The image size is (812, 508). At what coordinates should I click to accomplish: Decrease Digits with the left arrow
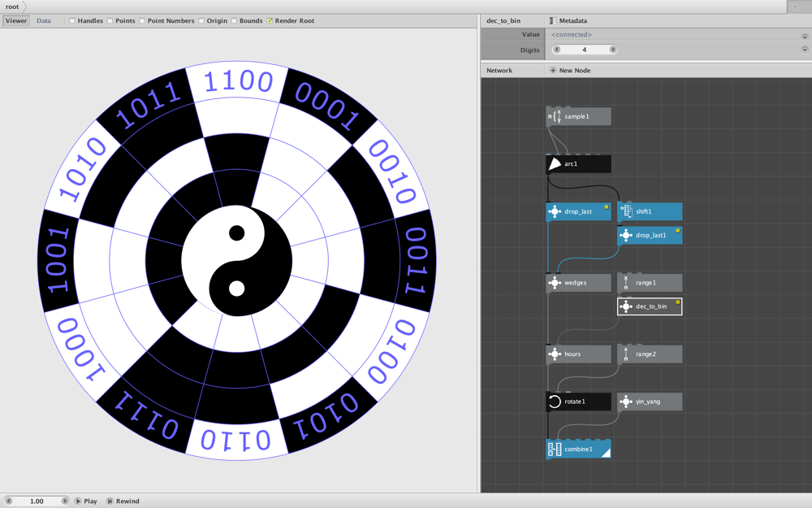557,50
